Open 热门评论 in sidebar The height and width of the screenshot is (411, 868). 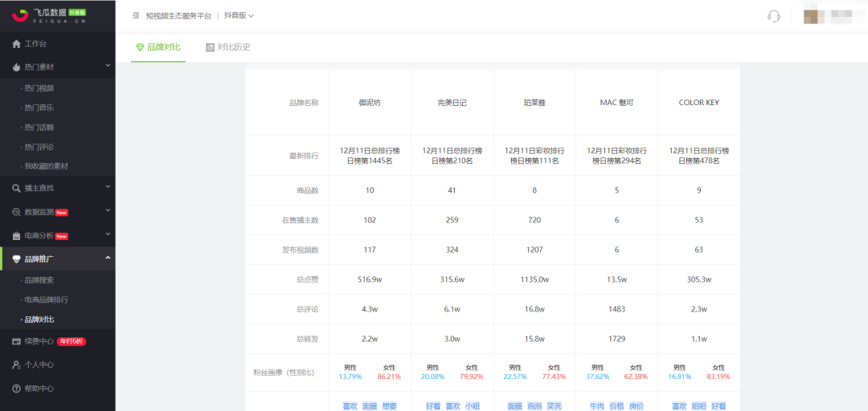pyautogui.click(x=39, y=147)
